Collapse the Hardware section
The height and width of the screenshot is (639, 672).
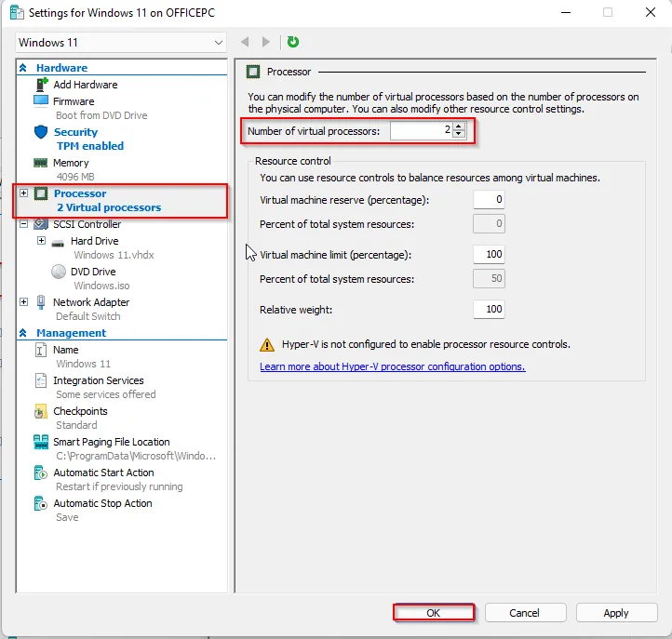coord(23,68)
